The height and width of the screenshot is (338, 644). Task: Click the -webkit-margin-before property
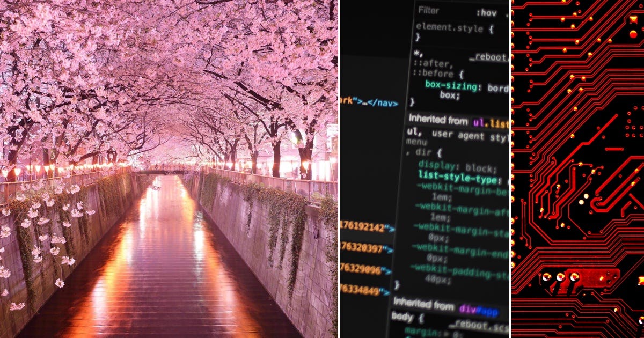462,189
